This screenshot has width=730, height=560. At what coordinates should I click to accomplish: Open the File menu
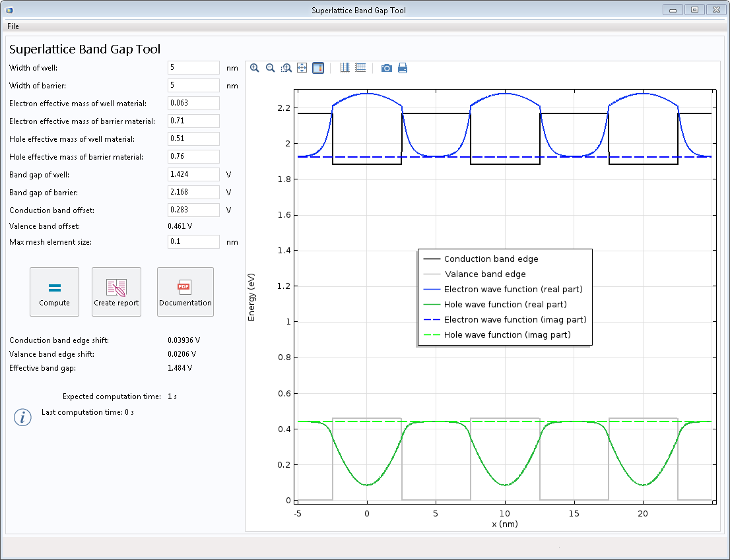click(13, 26)
